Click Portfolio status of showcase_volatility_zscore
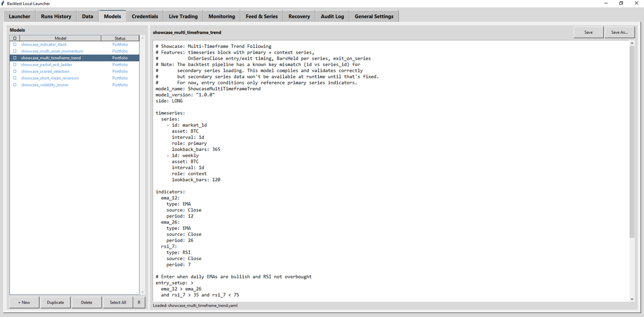This screenshot has height=317, width=644. pos(120,85)
